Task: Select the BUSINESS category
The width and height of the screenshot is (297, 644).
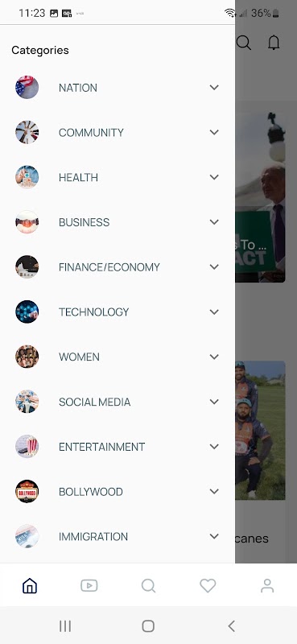Action: [118, 222]
